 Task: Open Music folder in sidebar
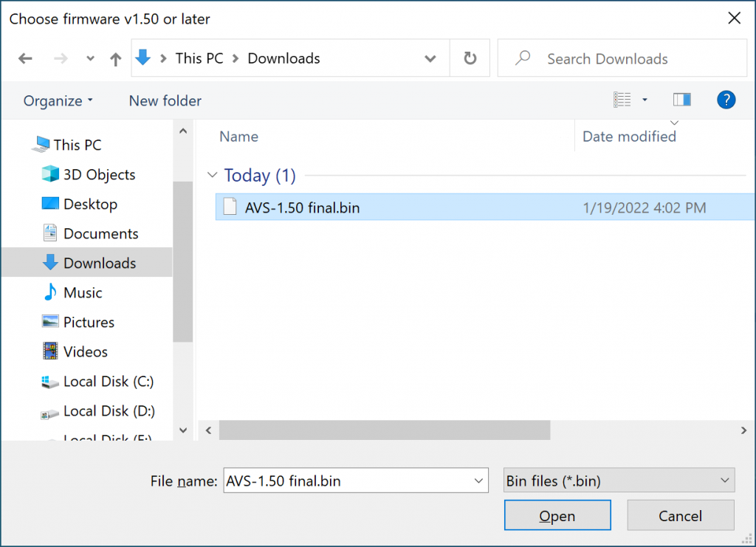tap(83, 293)
